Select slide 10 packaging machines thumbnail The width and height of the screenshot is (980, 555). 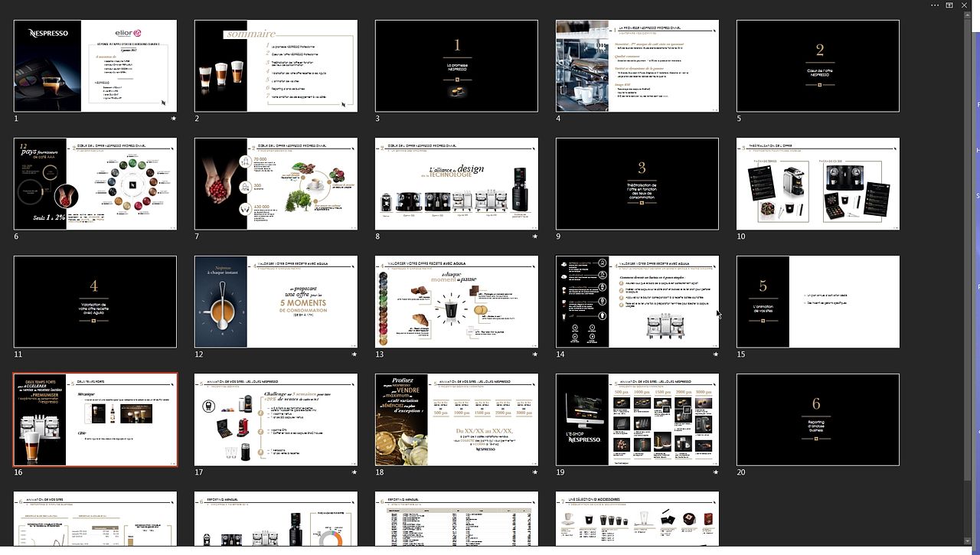pos(818,184)
